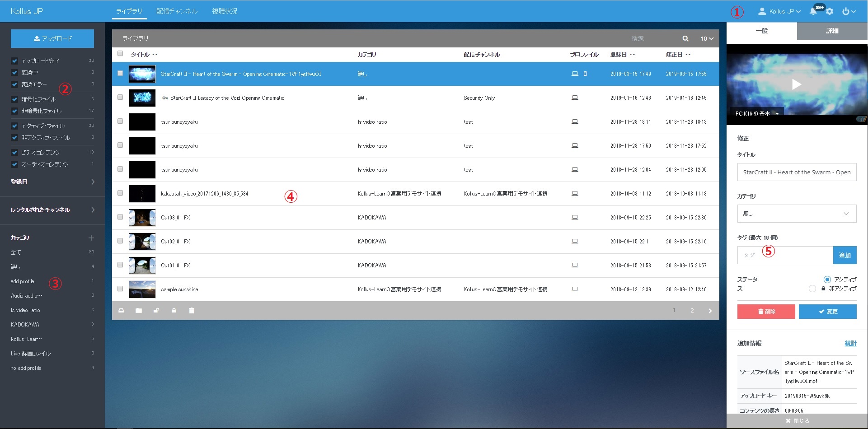Screen dimensions: 868x429
Task: Click the タグ input field
Action: pos(785,255)
